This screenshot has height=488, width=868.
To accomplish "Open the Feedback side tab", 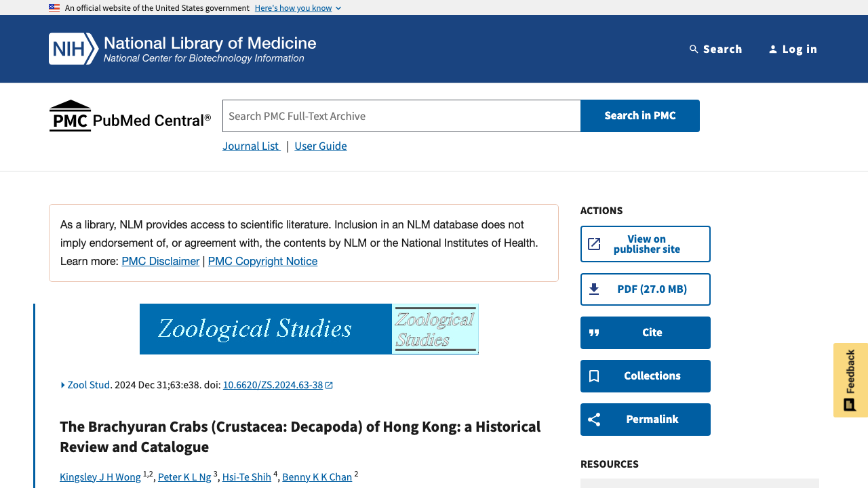I will (x=850, y=380).
